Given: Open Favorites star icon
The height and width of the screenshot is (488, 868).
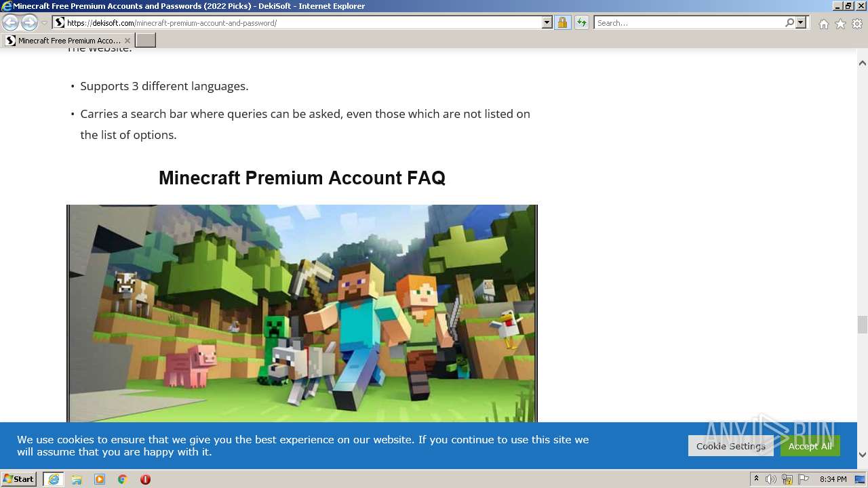Looking at the screenshot, I should (840, 24).
